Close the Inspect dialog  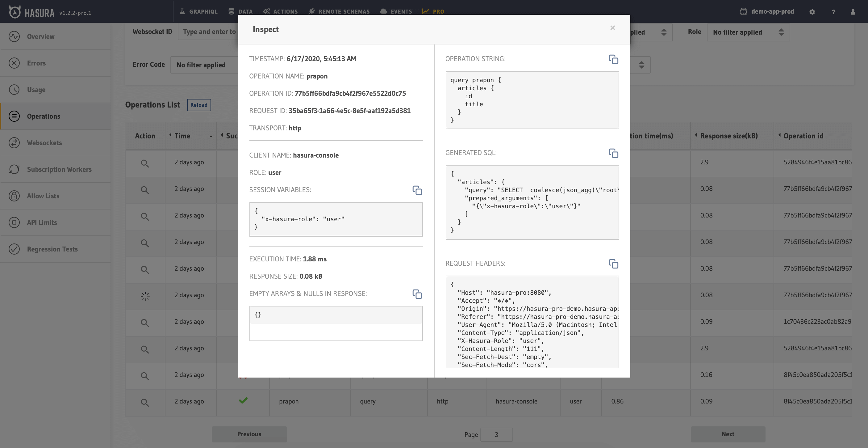coord(613,28)
